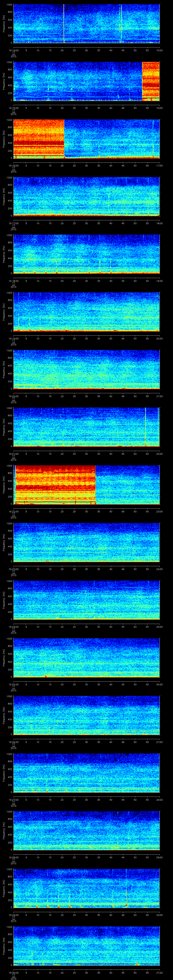
Task: Click the spectrogram panel starting at 19:21:00
Action: pyautogui.click(x=87, y=427)
